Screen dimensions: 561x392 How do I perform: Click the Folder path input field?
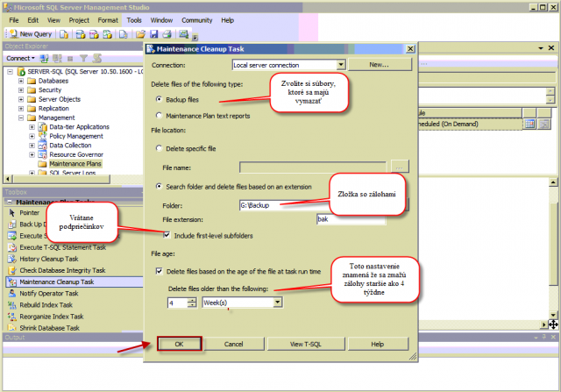click(x=284, y=205)
